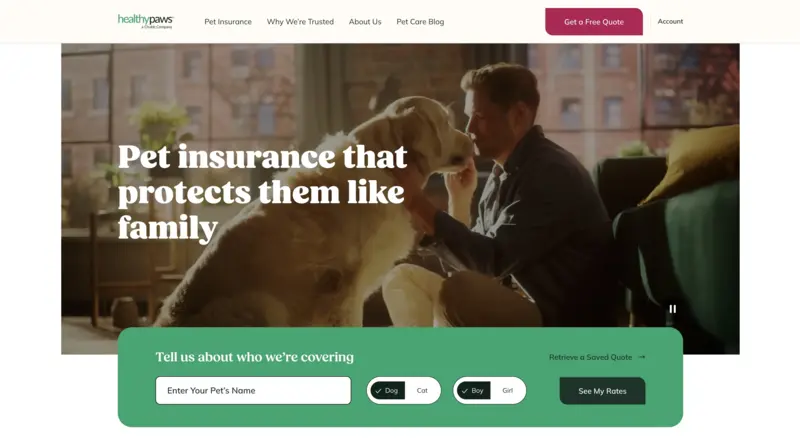The height and width of the screenshot is (438, 800).
Task: Visit the Pet Care Blog
Action: (420, 21)
